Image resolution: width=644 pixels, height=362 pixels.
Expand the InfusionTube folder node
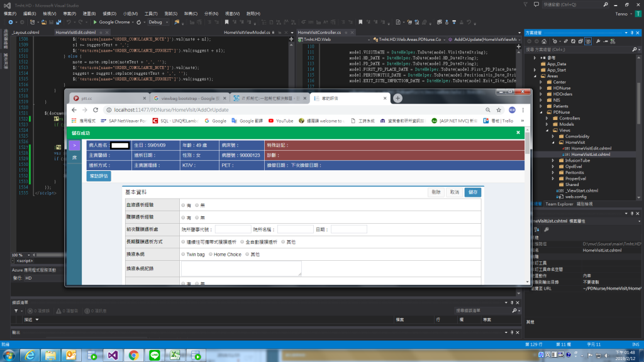pos(553,160)
